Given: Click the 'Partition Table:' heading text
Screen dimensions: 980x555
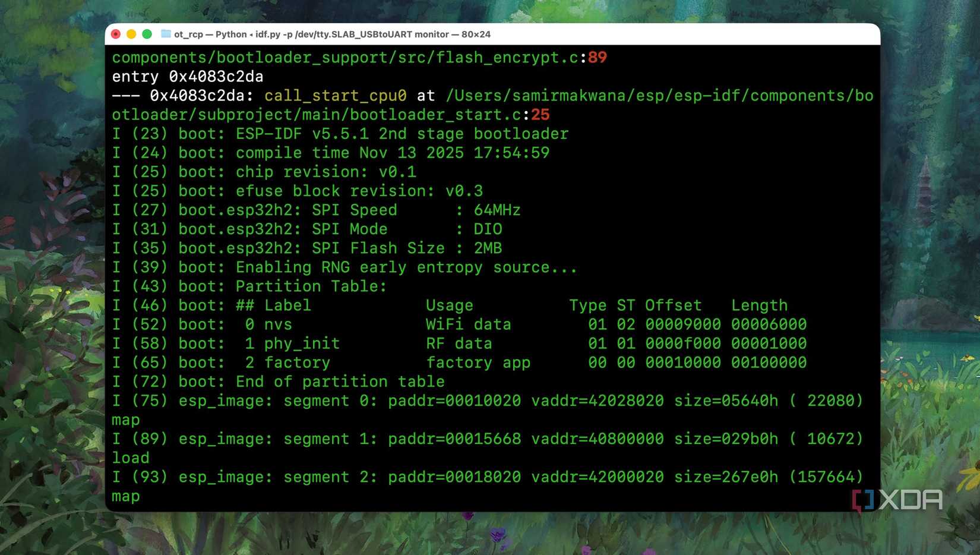Looking at the screenshot, I should [312, 286].
